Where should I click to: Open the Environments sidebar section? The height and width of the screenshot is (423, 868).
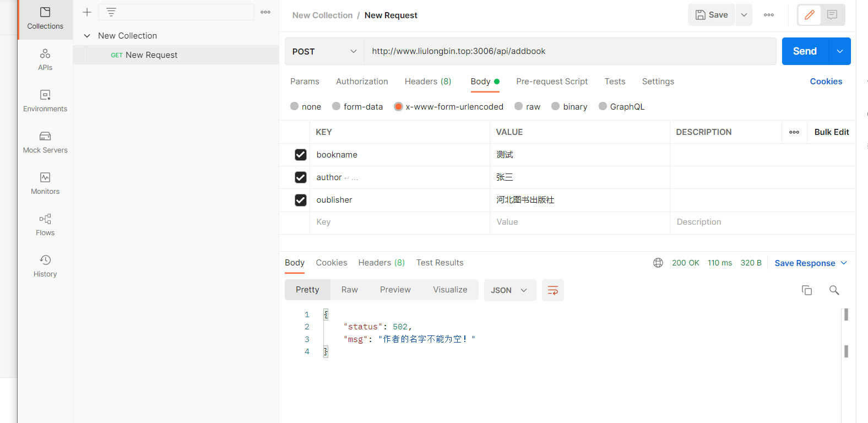(45, 101)
